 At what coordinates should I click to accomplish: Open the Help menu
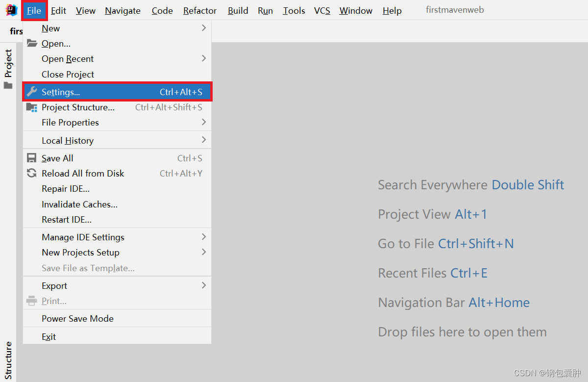392,10
